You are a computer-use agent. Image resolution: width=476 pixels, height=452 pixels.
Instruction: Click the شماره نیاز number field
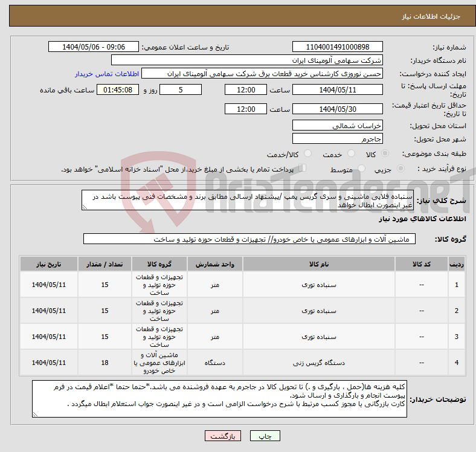338,47
